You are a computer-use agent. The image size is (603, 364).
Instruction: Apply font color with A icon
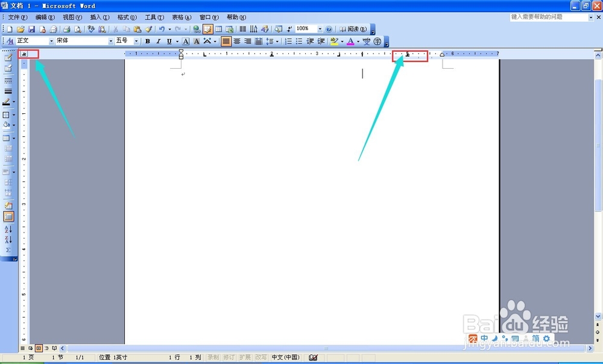pyautogui.click(x=350, y=41)
